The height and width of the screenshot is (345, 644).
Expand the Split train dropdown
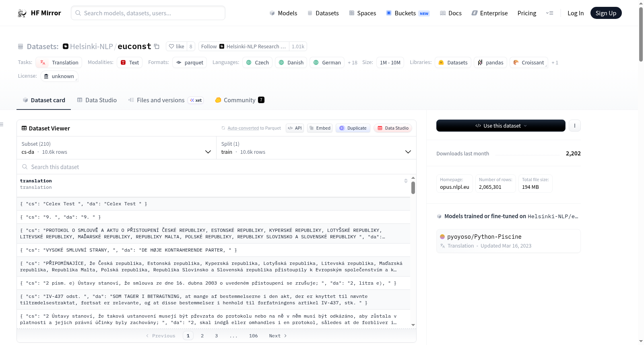316,148
